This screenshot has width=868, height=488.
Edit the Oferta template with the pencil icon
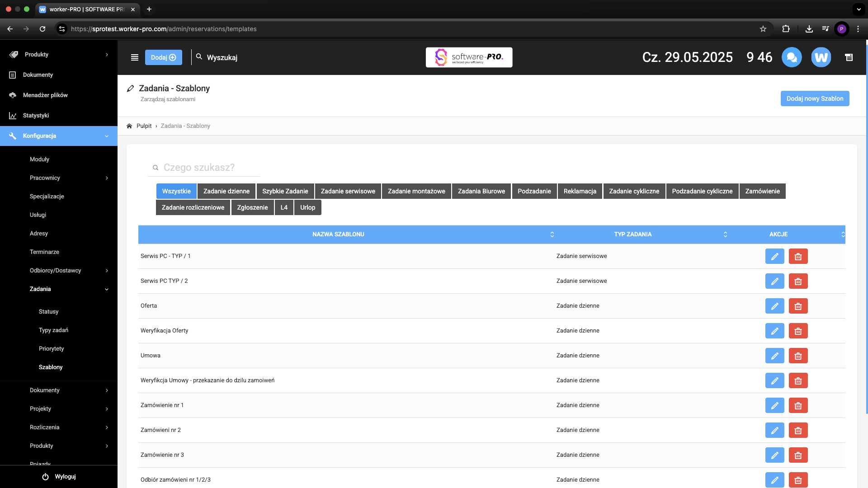coord(774,306)
